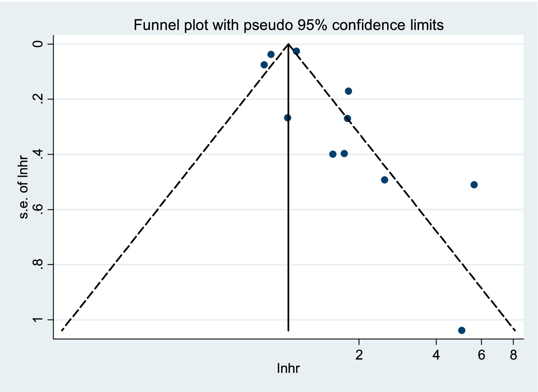Select the data point just right of the funnel apex

click(296, 51)
